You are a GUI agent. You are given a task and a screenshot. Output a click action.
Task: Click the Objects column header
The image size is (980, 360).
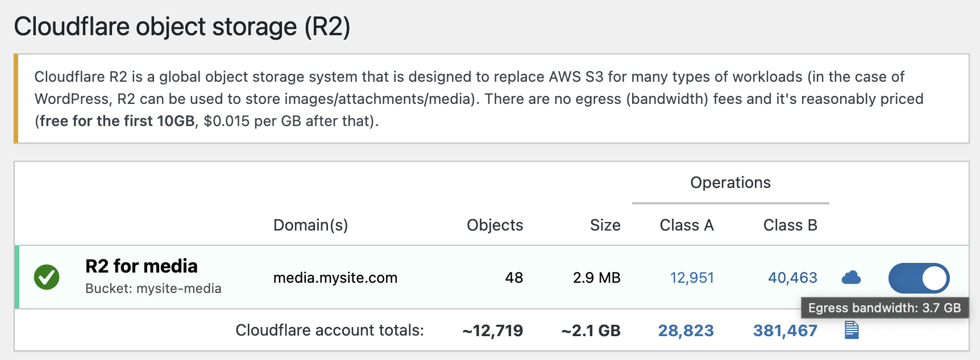pos(495,225)
